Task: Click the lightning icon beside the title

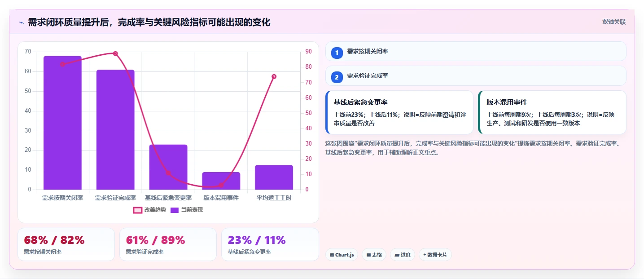Action: click(x=22, y=22)
